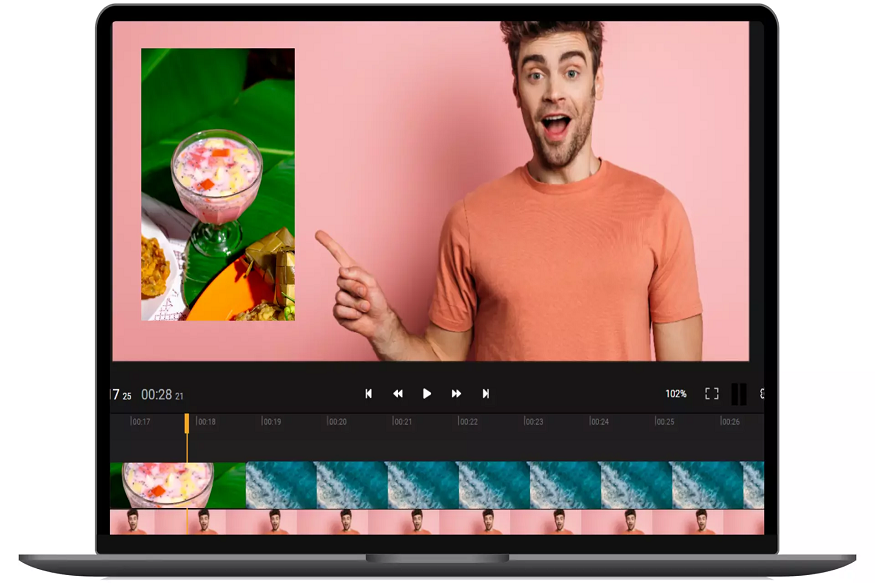Click the skip to end button
This screenshot has height=583, width=875.
485,394
